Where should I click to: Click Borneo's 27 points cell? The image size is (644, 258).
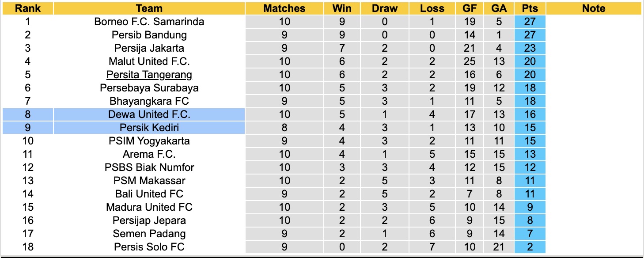[x=530, y=22]
